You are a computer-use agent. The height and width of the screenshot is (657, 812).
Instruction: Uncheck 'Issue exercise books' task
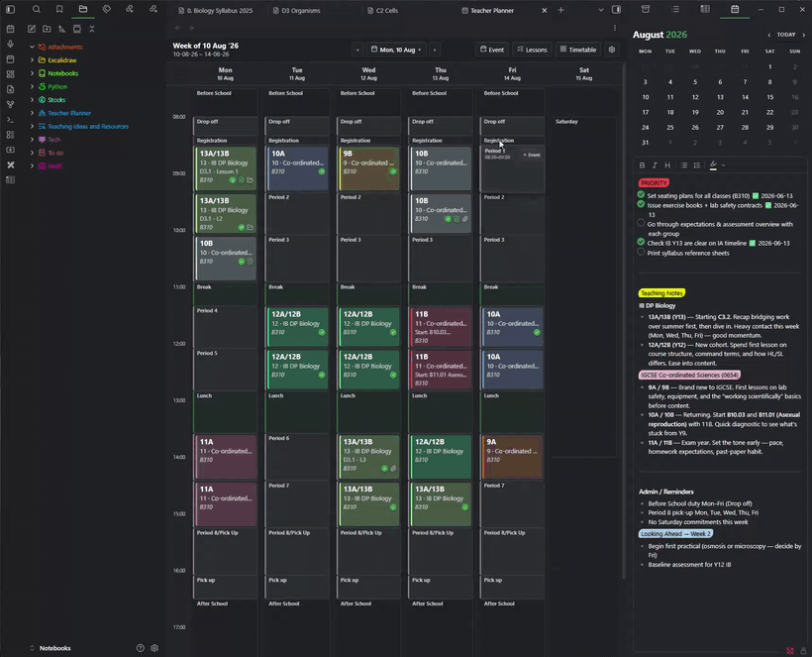[641, 204]
